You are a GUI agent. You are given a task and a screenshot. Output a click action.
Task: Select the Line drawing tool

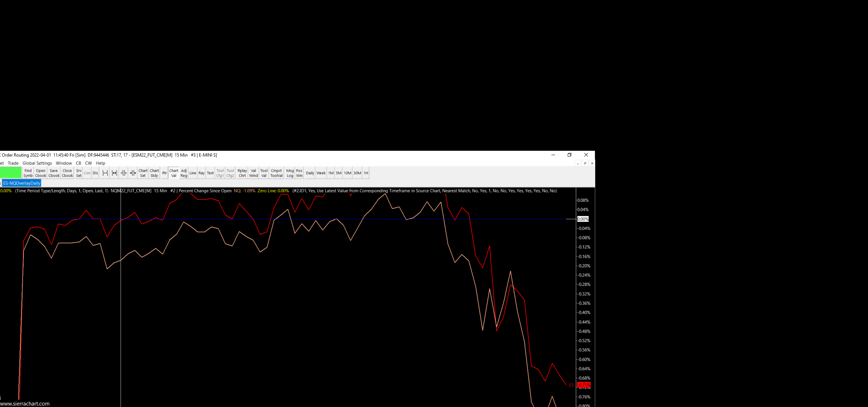(x=193, y=173)
